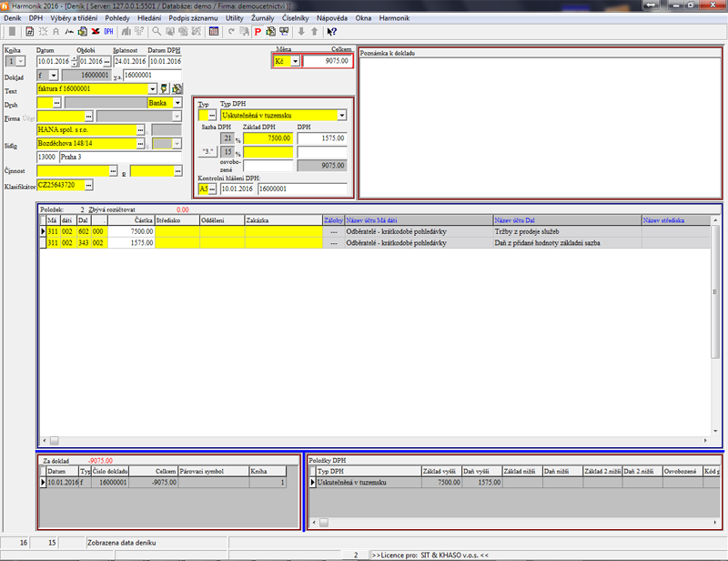This screenshot has width=728, height=561.
Task: Expand the Měna currency dropdown
Action: (x=295, y=61)
